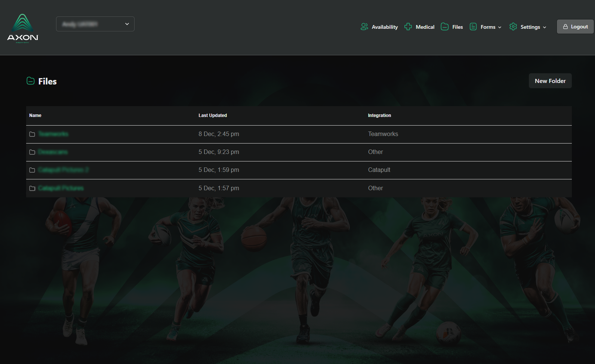Screen dimensions: 595x364
Task: Click the Teamworks integration cell
Action: pos(383,134)
